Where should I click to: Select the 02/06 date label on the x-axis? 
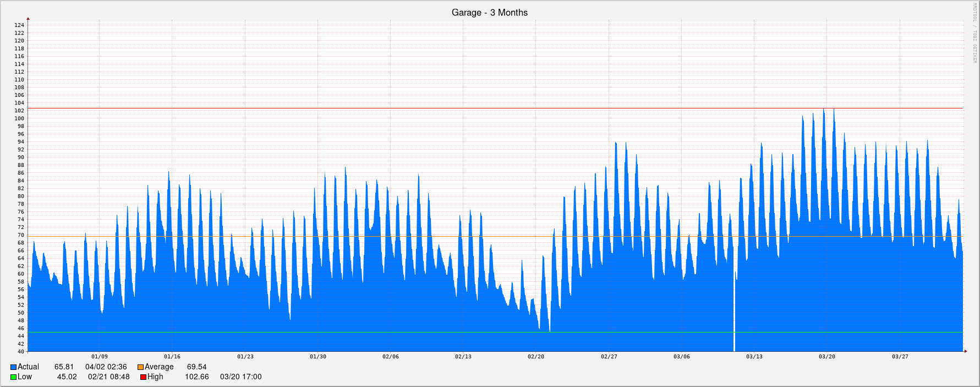point(390,357)
